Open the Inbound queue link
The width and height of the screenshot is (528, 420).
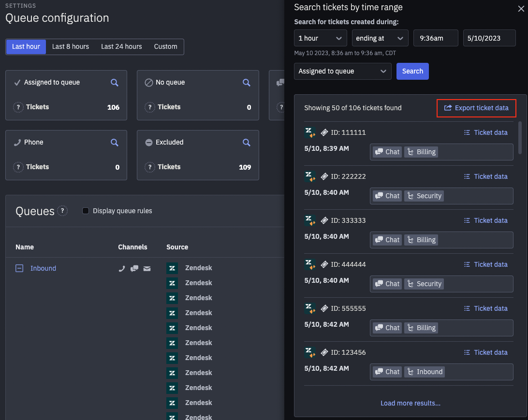point(43,268)
